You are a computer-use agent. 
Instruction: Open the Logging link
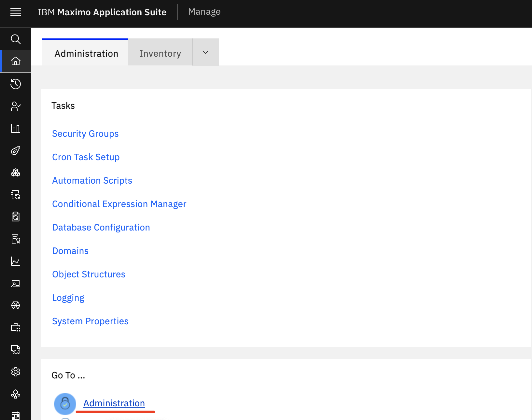[x=68, y=298]
